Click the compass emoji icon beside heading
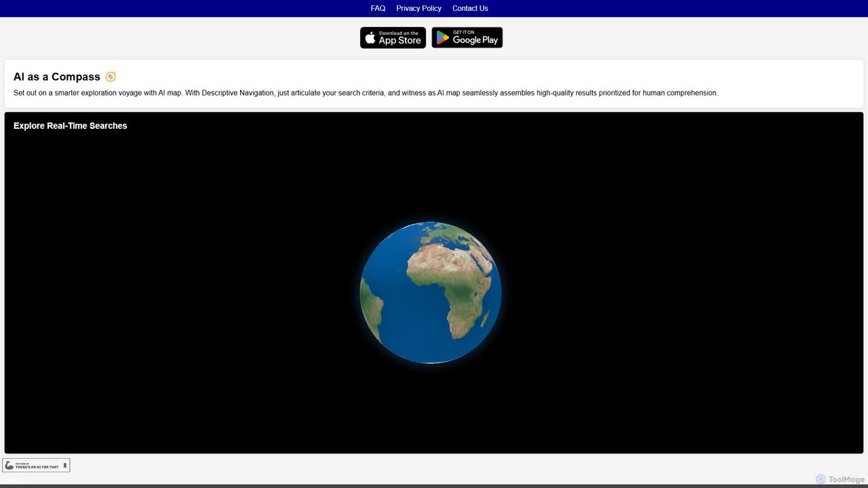The image size is (868, 488). pyautogui.click(x=111, y=77)
